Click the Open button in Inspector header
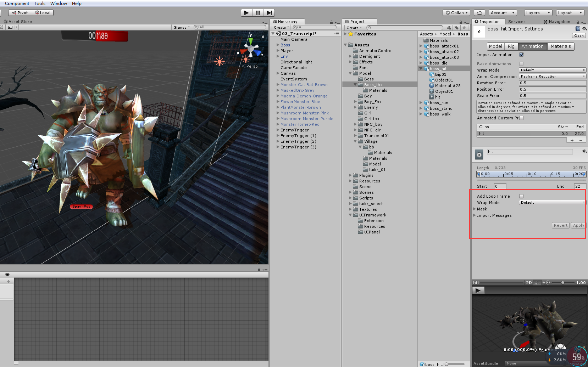The height and width of the screenshot is (367, 588). coord(579,36)
